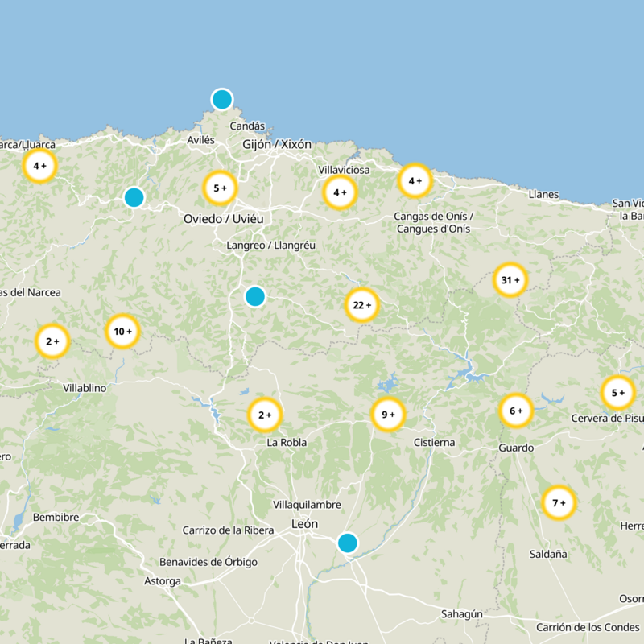Click the Benavides de Órbigo label
This screenshot has width=644, height=644.
[208, 562]
